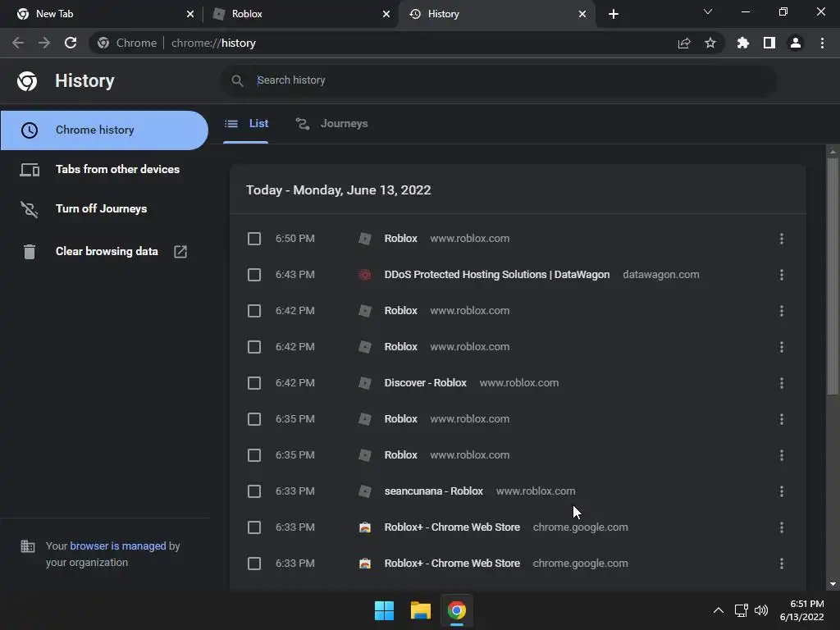The image size is (840, 630).
Task: Click the Clear browsing data external-link icon
Action: click(x=180, y=251)
